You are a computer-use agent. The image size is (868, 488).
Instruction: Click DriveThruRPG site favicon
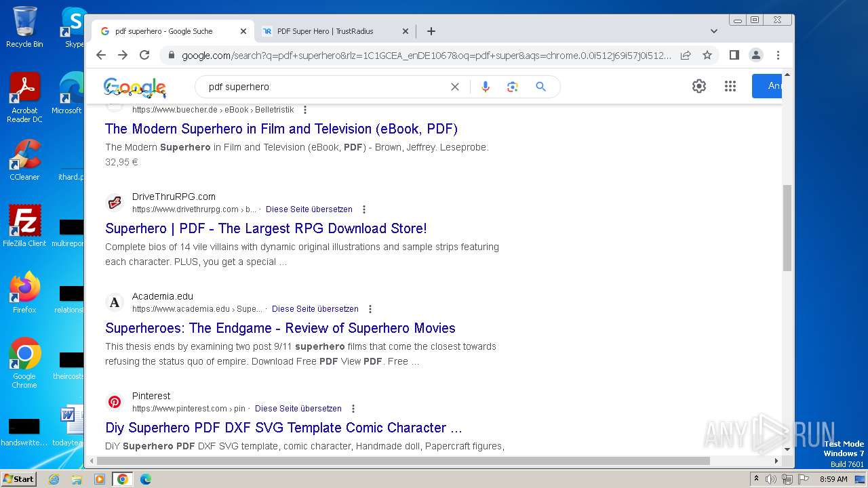tap(115, 203)
